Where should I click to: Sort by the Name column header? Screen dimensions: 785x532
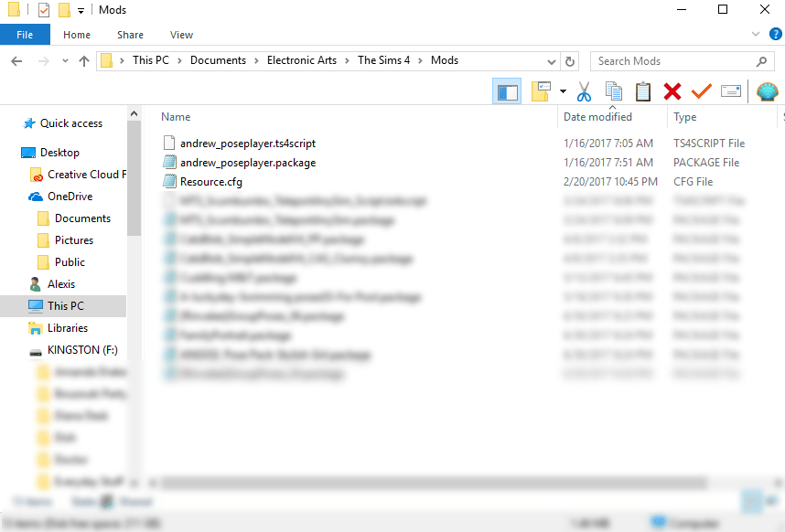(176, 117)
